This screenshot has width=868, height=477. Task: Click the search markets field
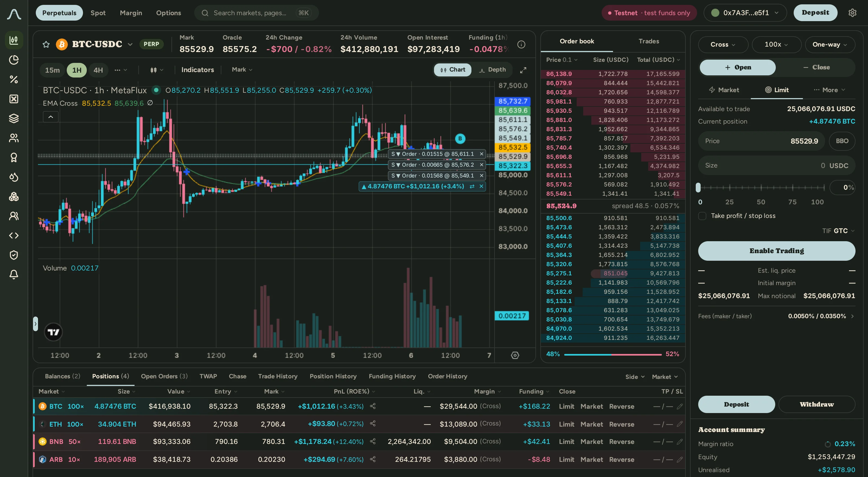[x=256, y=13]
